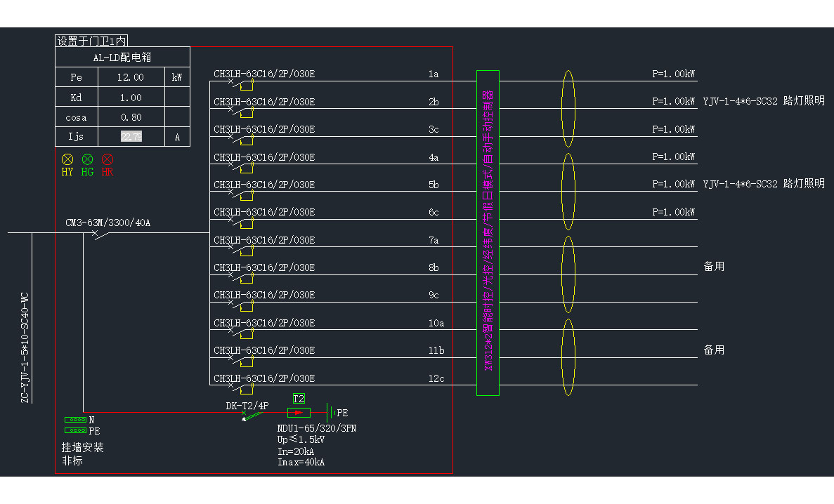The image size is (834, 504).
Task: Select the breaker symbol on circuit 8b
Action: 241,277
